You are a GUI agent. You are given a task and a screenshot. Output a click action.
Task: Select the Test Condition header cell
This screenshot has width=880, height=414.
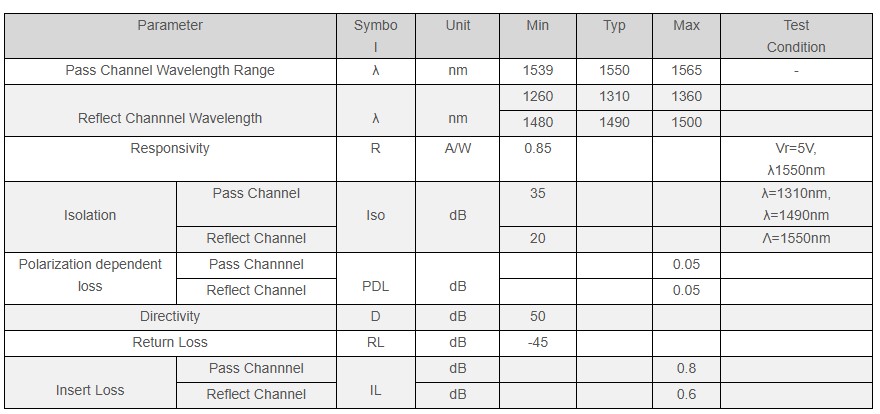[796, 36]
